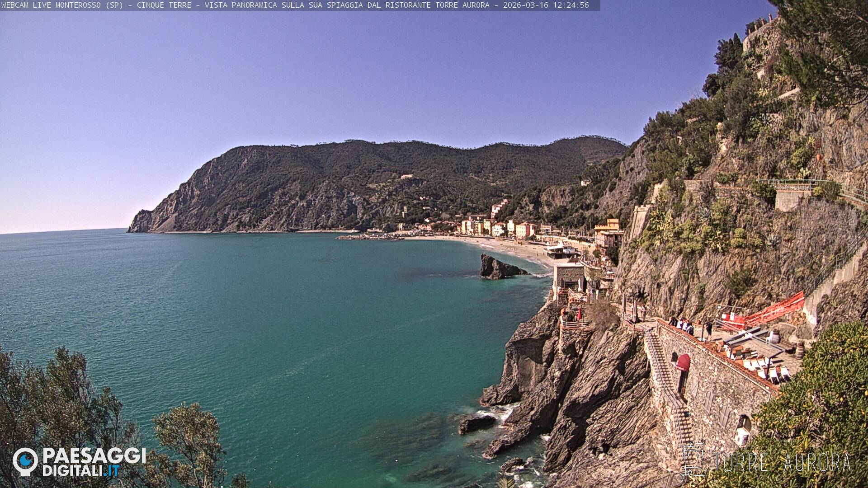Click the orange safety netting on the cliff
Viewport: 868px width, 488px height.
point(775,311)
